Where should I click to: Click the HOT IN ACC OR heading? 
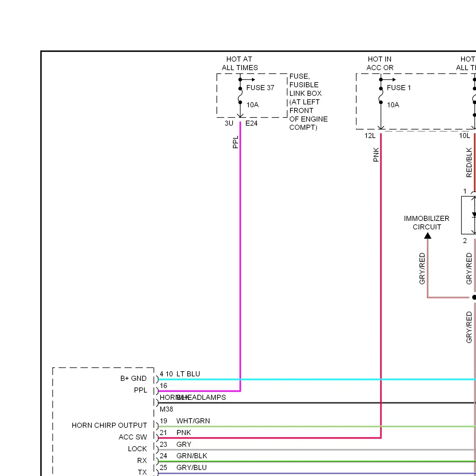click(x=380, y=63)
